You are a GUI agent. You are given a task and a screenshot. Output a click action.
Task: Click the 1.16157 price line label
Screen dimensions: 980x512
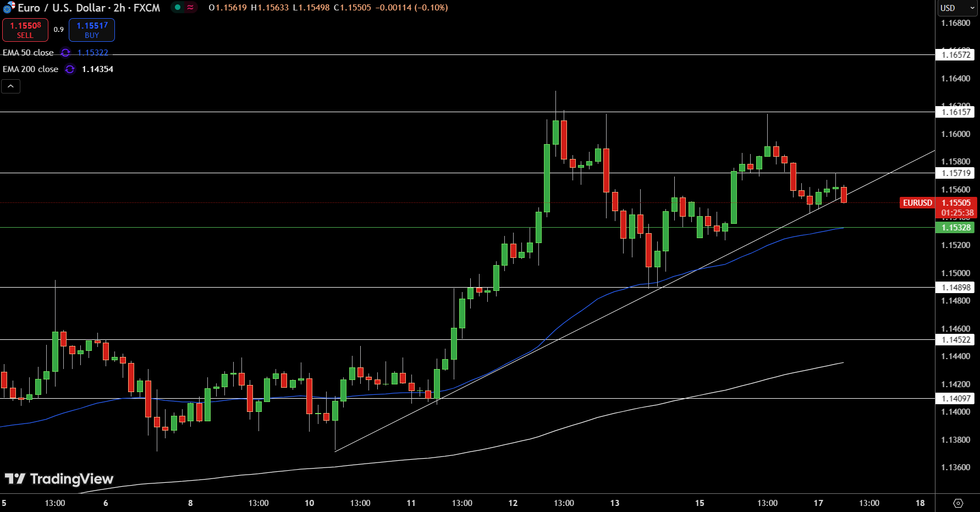pyautogui.click(x=955, y=112)
